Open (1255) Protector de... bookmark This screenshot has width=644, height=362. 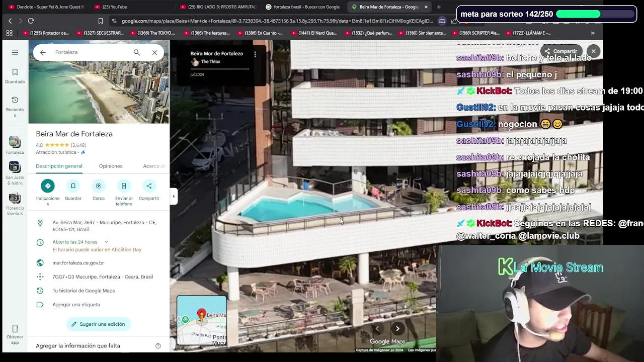(x=46, y=33)
